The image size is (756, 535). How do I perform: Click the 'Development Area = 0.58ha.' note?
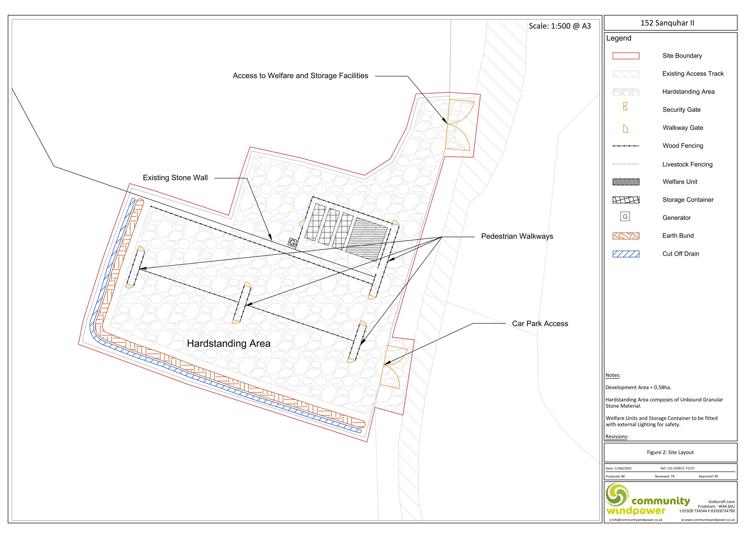coord(638,387)
